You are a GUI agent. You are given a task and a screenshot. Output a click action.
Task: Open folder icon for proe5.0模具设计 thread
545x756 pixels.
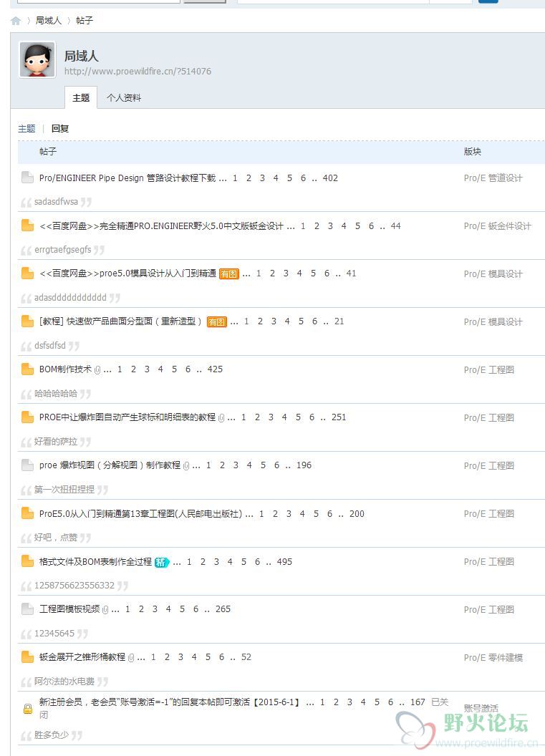pyautogui.click(x=27, y=273)
